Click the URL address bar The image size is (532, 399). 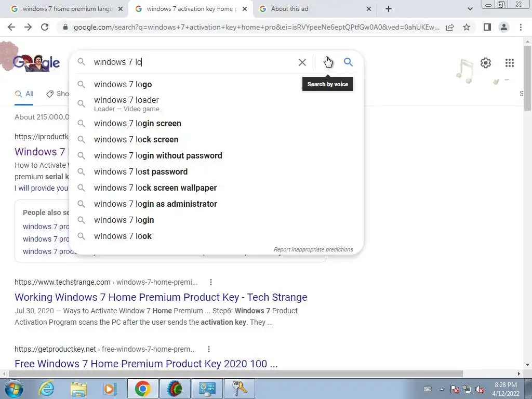(256, 27)
